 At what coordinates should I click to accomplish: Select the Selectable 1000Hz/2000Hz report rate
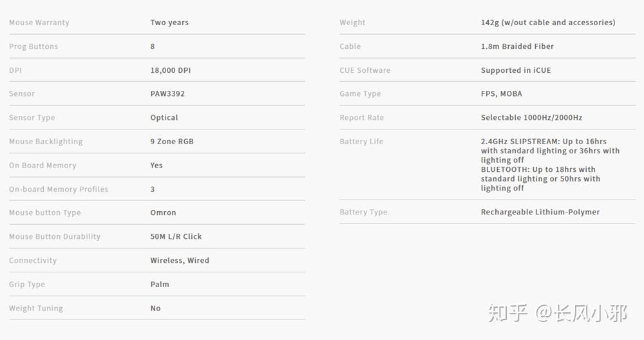[531, 118]
